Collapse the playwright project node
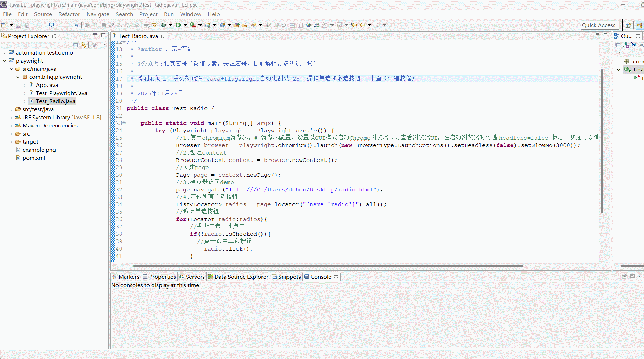644x359 pixels. (4, 61)
